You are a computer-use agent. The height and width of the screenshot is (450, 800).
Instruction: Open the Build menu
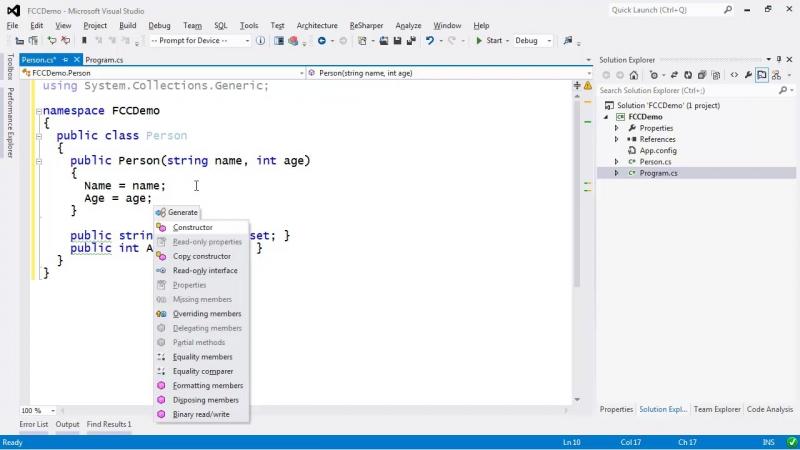click(x=128, y=25)
